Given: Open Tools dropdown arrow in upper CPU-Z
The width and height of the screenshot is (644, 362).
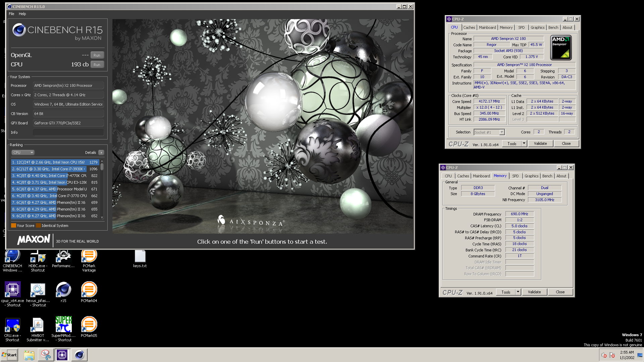Looking at the screenshot, I should (x=524, y=143).
